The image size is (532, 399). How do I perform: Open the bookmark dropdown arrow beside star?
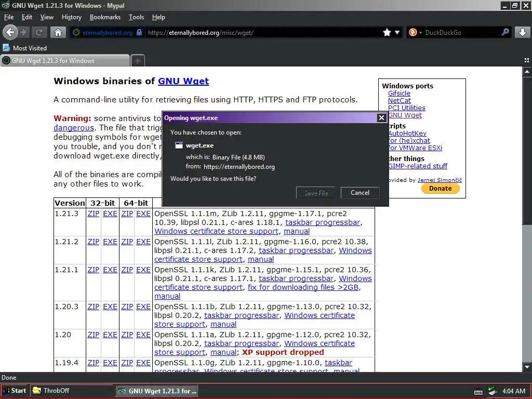coord(397,33)
